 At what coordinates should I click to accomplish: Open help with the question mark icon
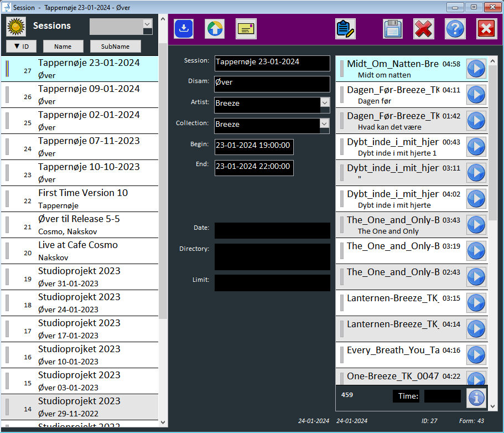(455, 29)
